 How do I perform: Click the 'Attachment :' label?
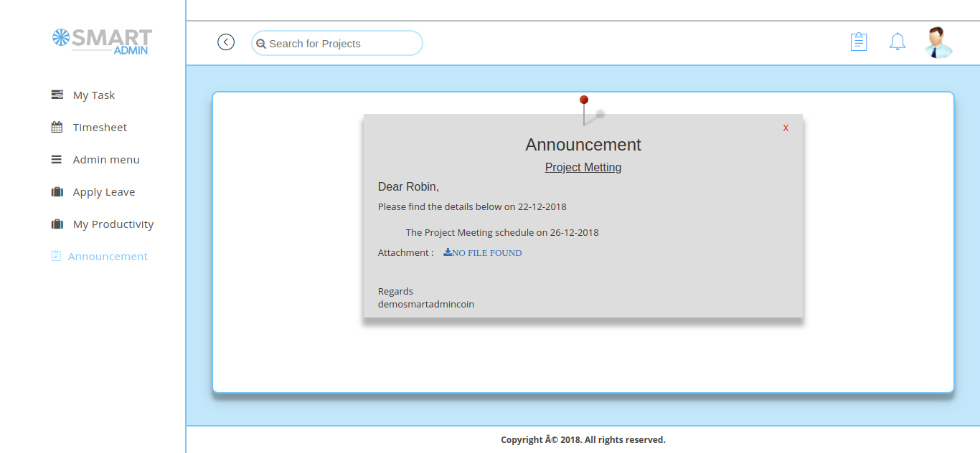click(406, 252)
